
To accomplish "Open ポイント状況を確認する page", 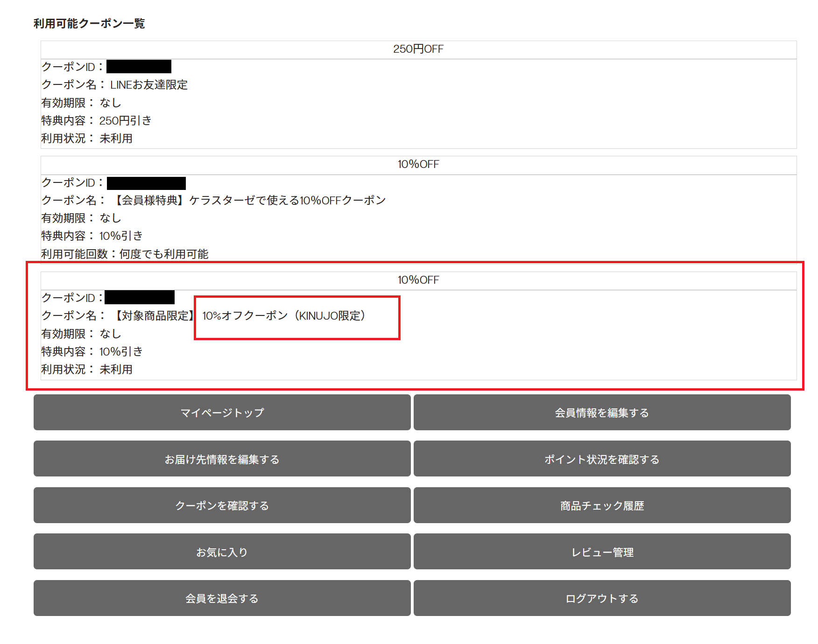I will [602, 459].
